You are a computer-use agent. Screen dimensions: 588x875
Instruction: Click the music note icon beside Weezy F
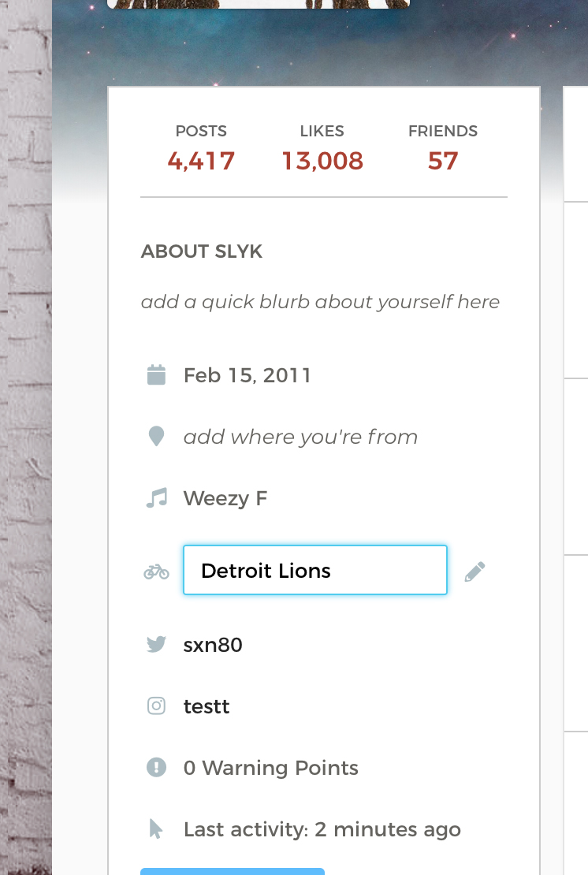[x=156, y=497]
